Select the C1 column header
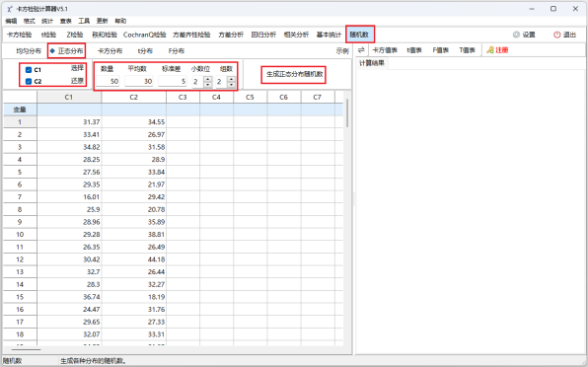 pos(69,97)
